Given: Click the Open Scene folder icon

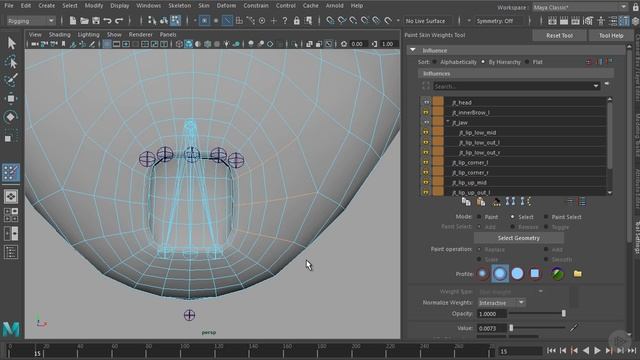Looking at the screenshot, I should (x=84, y=20).
